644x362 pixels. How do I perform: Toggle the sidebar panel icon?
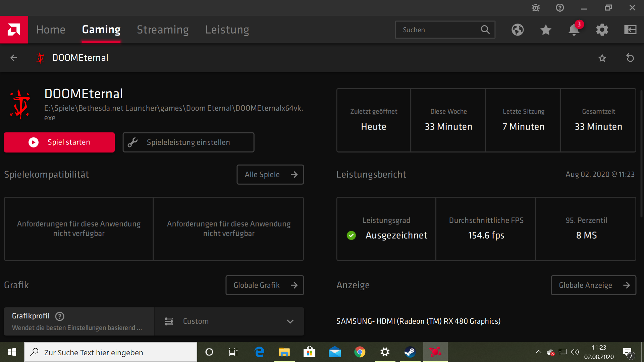[x=630, y=30]
